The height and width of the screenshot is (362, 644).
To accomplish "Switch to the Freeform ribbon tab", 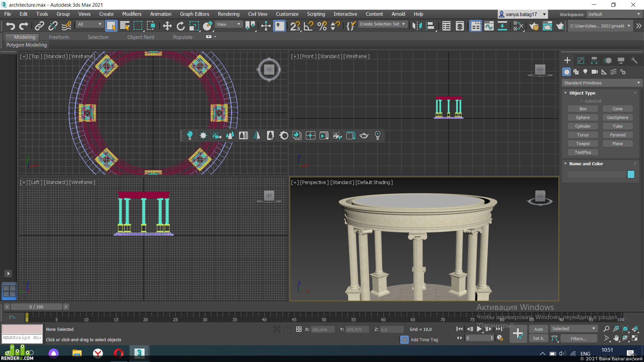I will pos(59,37).
